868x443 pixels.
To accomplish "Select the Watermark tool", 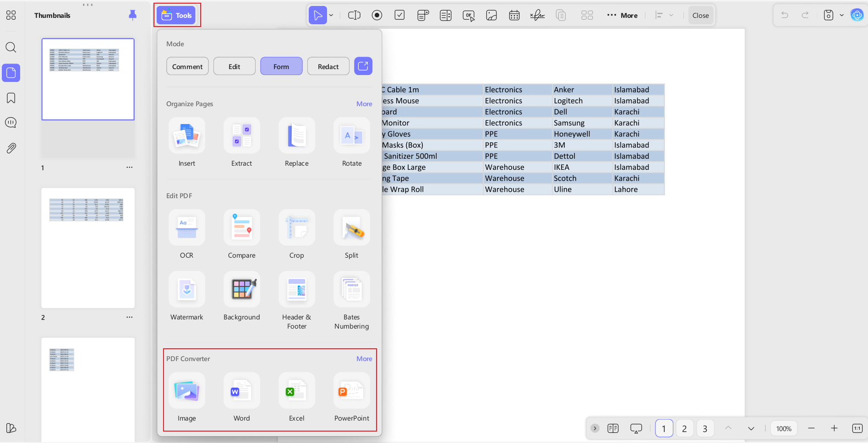I will (186, 289).
